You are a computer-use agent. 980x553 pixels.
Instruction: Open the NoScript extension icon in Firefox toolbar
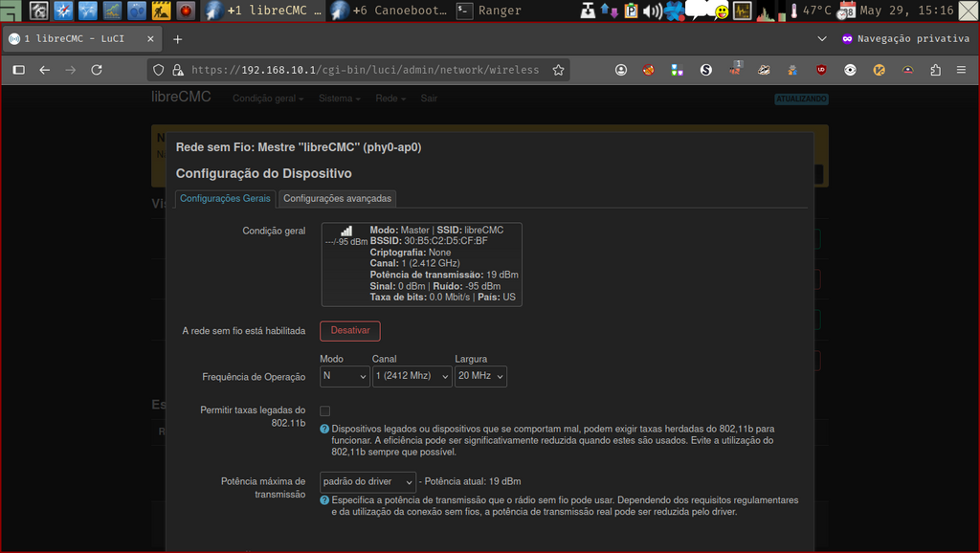coord(648,70)
